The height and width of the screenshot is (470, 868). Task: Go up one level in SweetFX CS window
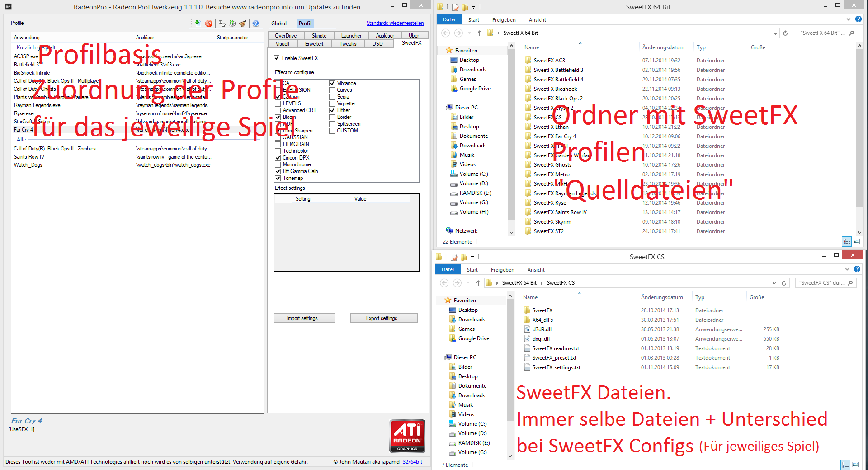click(x=478, y=283)
